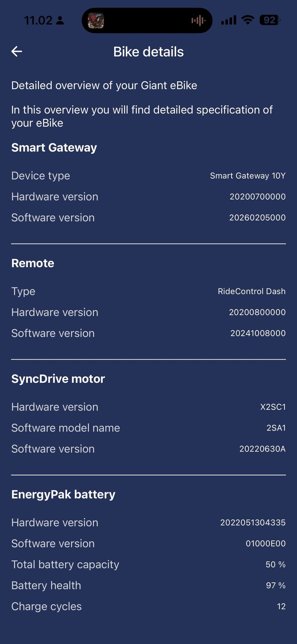The image size is (297, 644).
Task: Tap the Bike details page title
Action: tap(148, 52)
